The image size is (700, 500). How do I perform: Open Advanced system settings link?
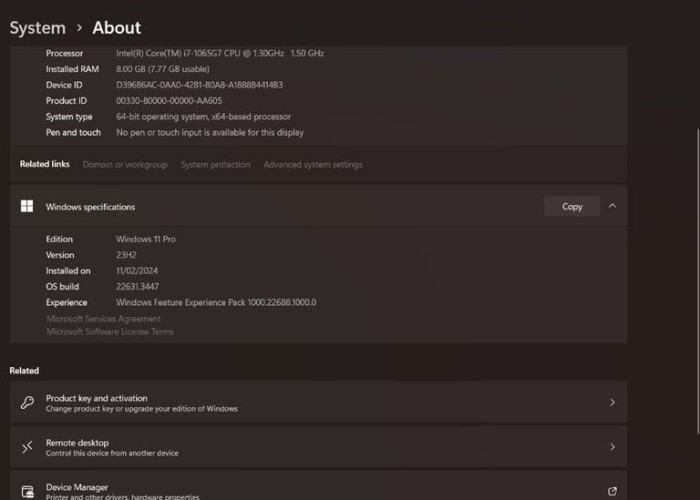tap(313, 165)
